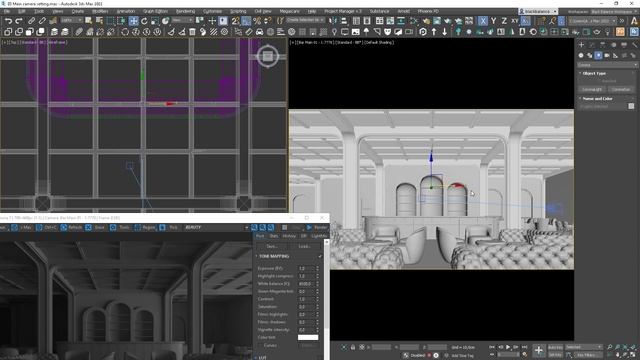Screen dimensions: 640x360
Task: Toggle angle snap icon
Action: [x=246, y=20]
